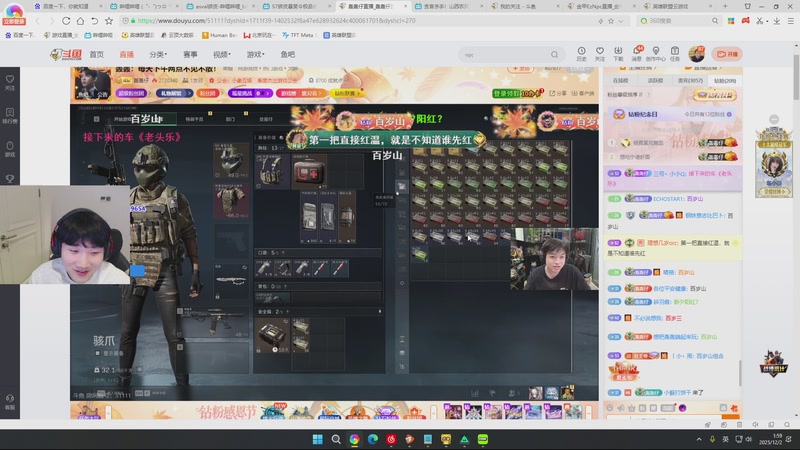The height and width of the screenshot is (450, 800).
Task: Select the 钻粉 ranking tab
Action: (724, 81)
